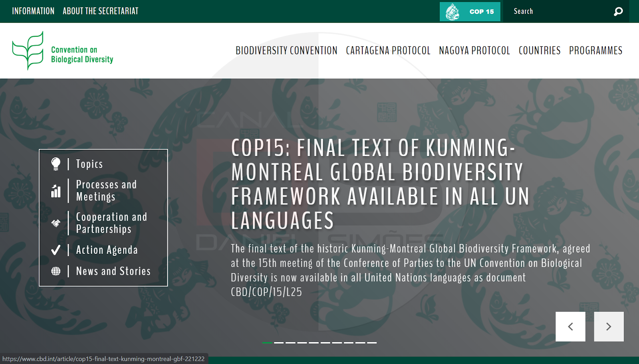Click the Processes and Meetings chart icon

(56, 191)
